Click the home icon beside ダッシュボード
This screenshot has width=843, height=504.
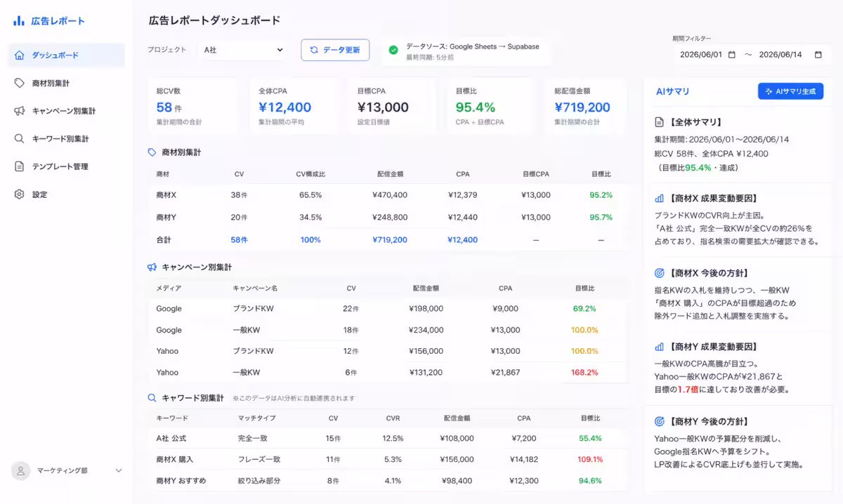pos(20,55)
